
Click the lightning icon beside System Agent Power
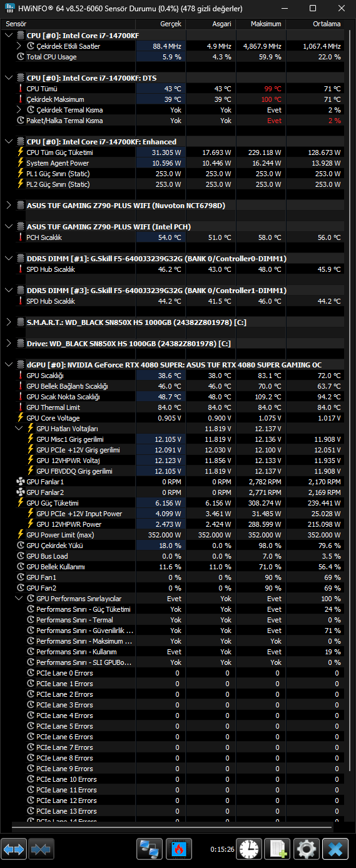(21, 163)
